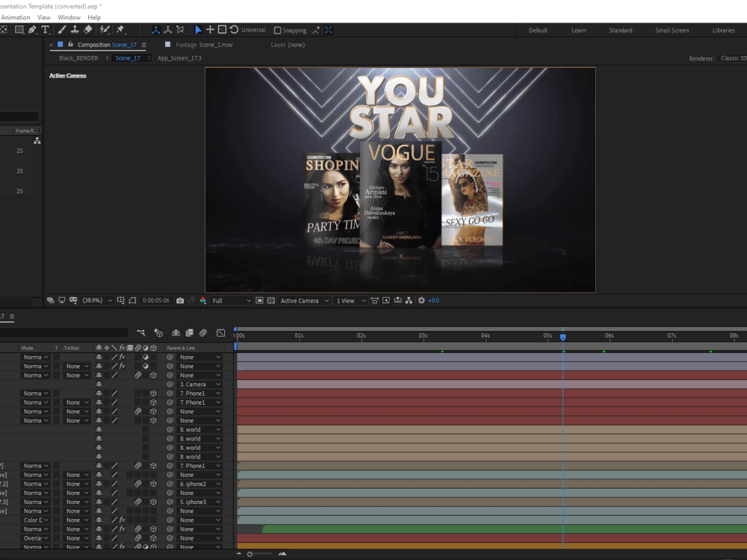The height and width of the screenshot is (560, 747).
Task: Toggle Hide Shy Layers in timeline
Action: pyautogui.click(x=176, y=333)
